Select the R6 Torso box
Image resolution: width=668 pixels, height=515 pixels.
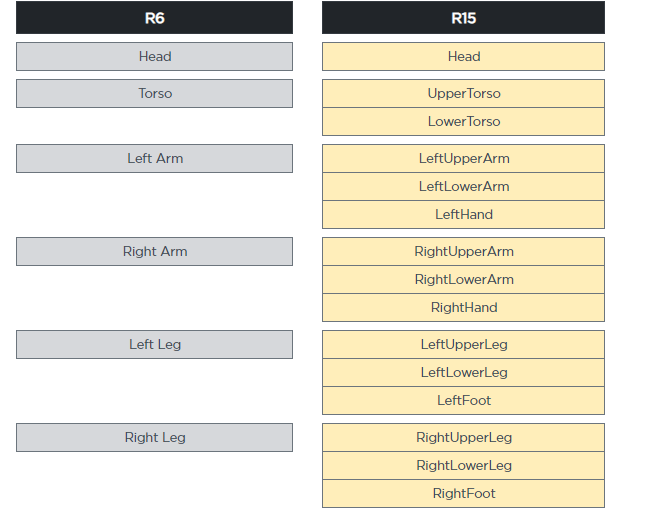pos(154,93)
